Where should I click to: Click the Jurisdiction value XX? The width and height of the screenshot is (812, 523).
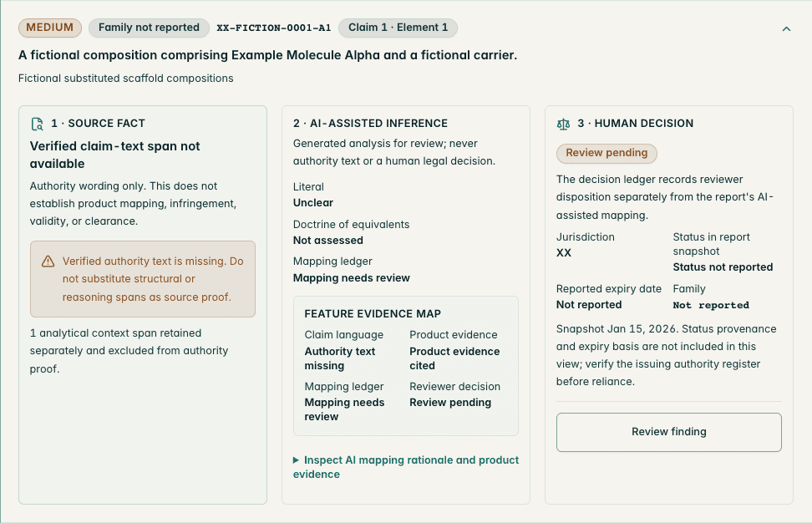click(563, 253)
